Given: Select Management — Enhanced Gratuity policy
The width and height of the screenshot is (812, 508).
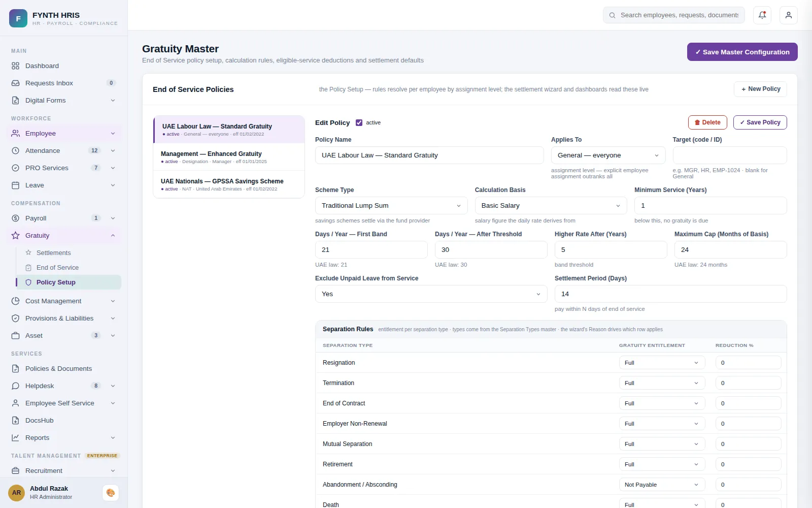Looking at the screenshot, I should 229,157.
